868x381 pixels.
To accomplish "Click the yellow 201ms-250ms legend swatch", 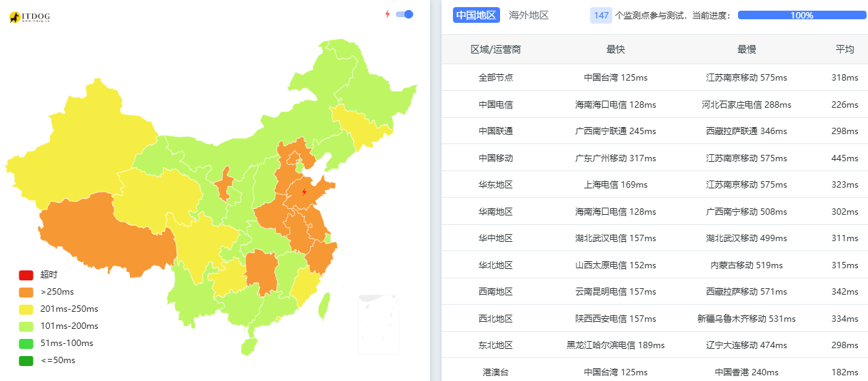I will pyautogui.click(x=26, y=309).
